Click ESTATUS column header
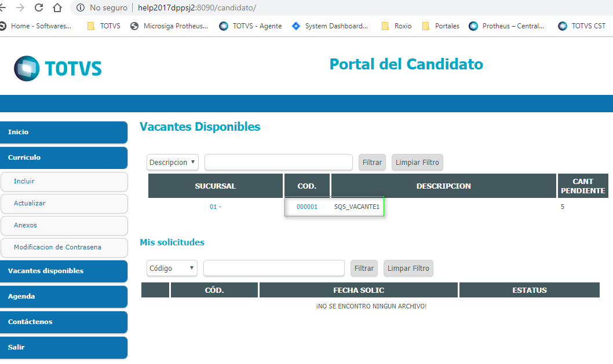613x364 pixels. (x=530, y=290)
